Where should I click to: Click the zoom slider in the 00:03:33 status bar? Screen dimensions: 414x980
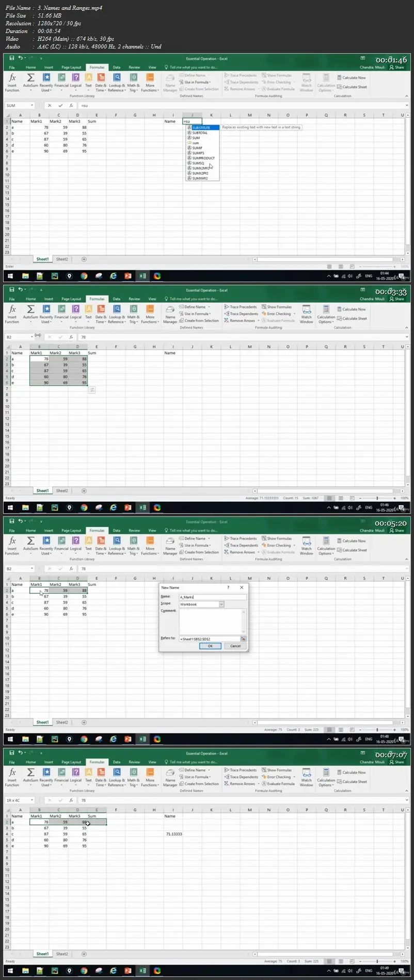coord(378,498)
